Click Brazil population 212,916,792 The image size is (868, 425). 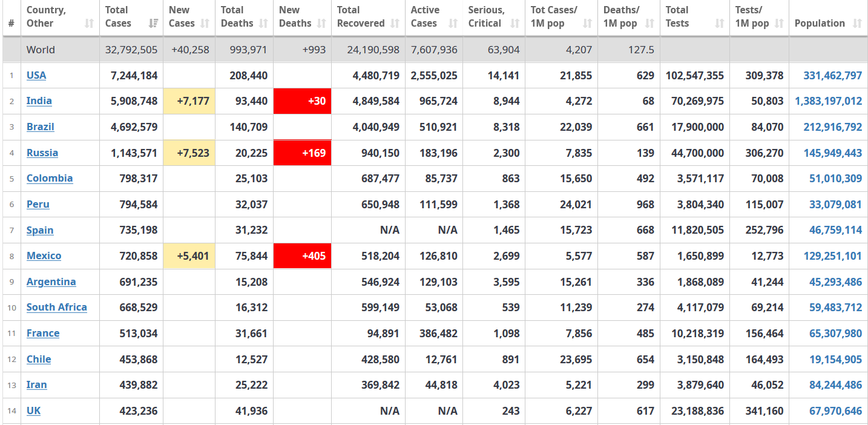(833, 127)
